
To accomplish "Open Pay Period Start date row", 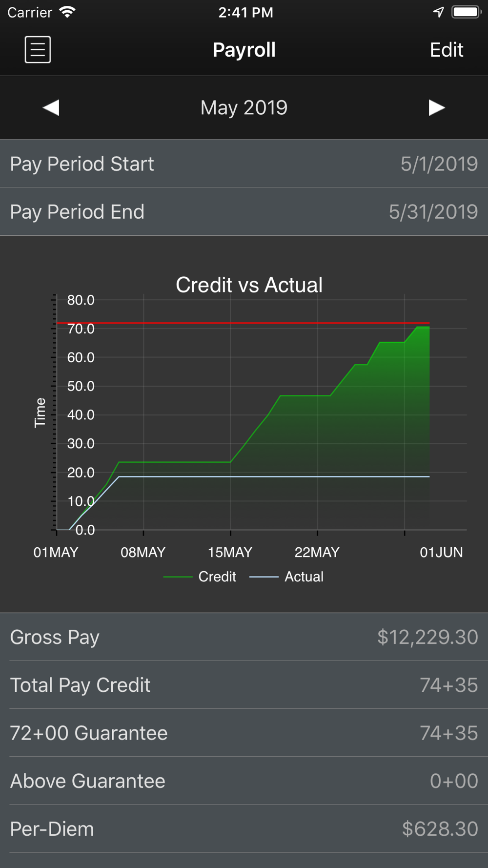I will [244, 164].
